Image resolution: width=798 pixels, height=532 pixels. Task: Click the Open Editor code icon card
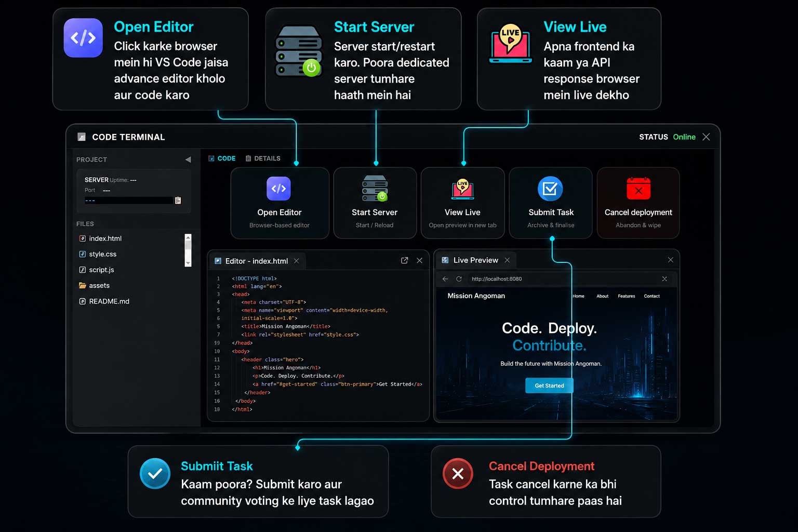[280, 203]
